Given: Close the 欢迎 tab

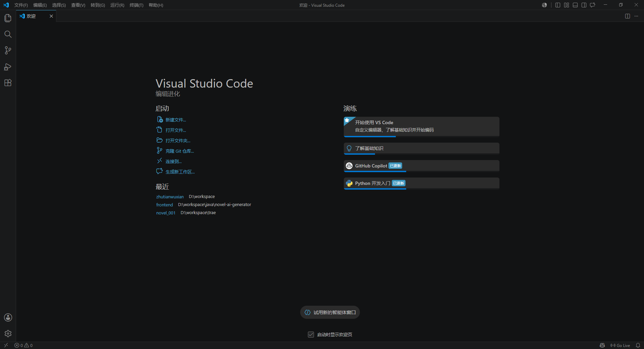Looking at the screenshot, I should pos(51,16).
